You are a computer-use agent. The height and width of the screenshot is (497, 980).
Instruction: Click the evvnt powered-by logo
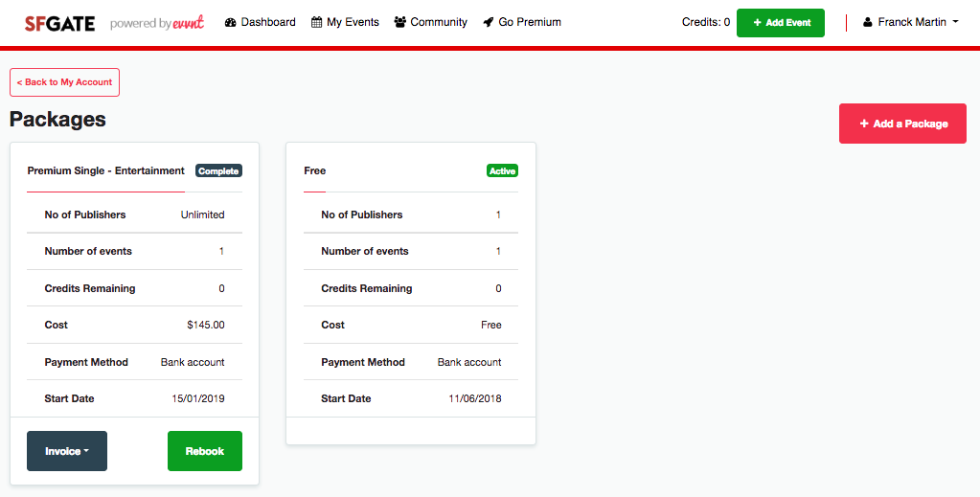[x=157, y=23]
